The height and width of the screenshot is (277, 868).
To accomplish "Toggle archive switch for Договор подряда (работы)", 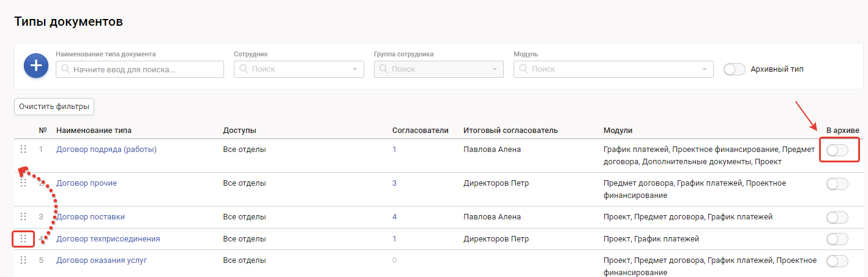I will pos(837,150).
